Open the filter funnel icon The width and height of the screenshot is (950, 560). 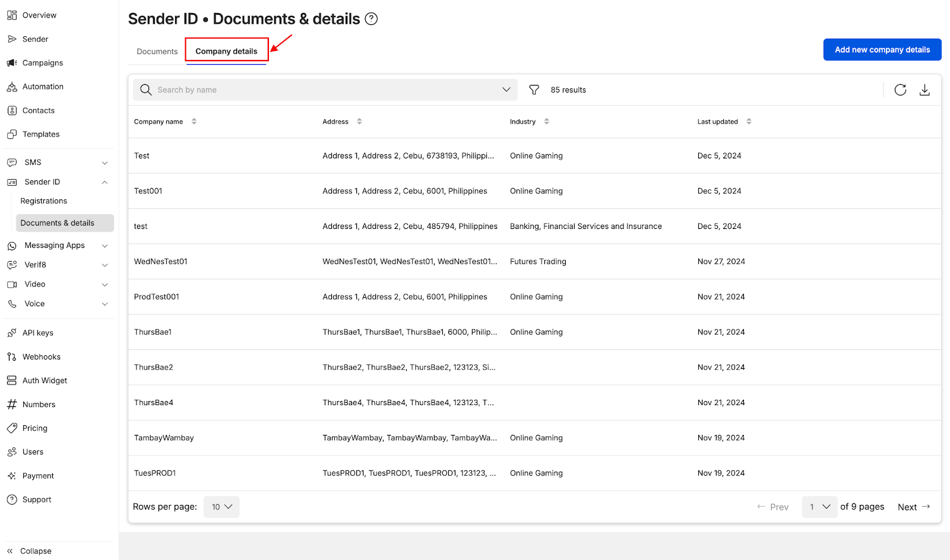(x=534, y=90)
